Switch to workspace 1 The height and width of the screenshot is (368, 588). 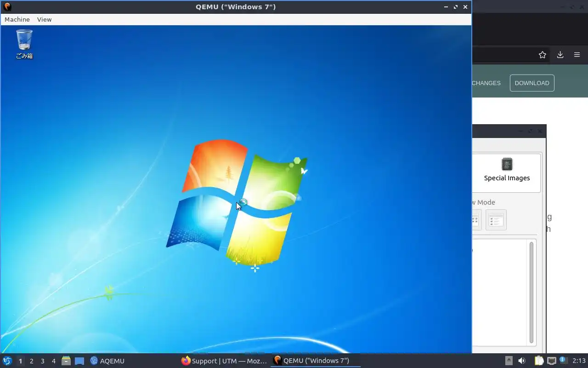coord(20,361)
